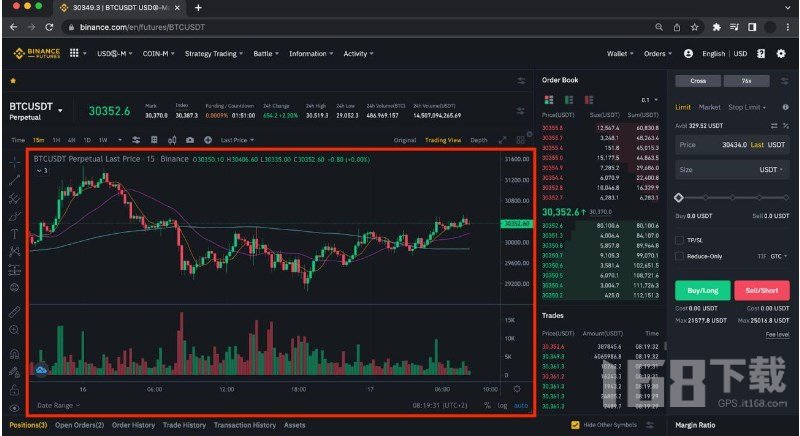Show both buy and sell order book view

click(x=549, y=99)
